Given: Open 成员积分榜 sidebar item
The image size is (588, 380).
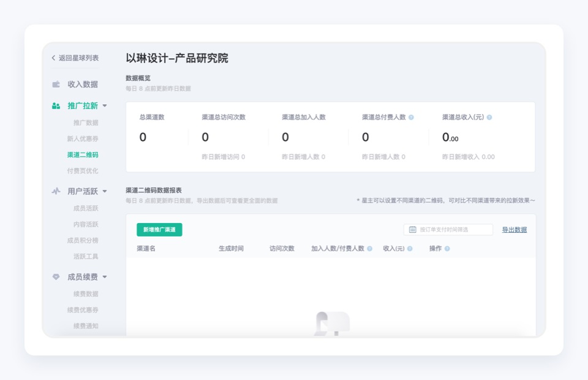Looking at the screenshot, I should 83,240.
